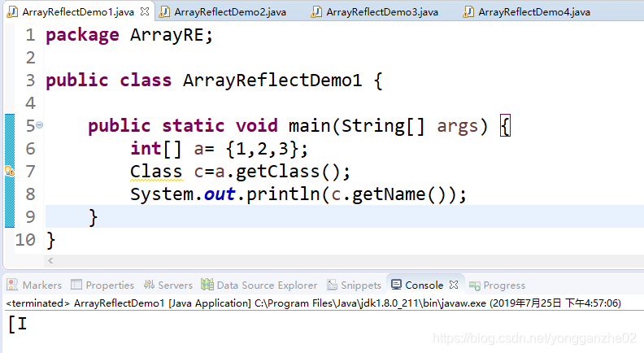Screen dimensions: 644x353
Task: Click the console output "[I"
Action: pyautogui.click(x=18, y=325)
